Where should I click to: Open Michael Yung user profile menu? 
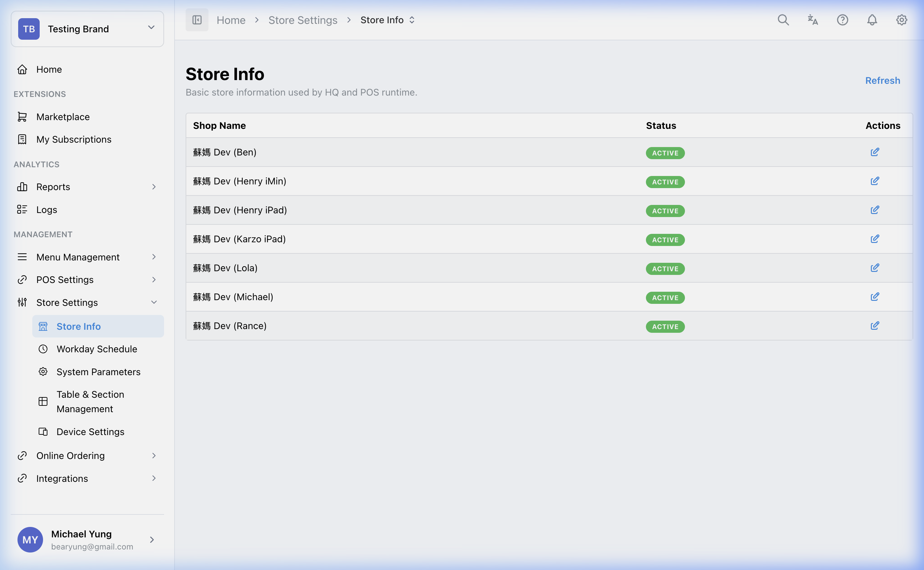[87, 540]
